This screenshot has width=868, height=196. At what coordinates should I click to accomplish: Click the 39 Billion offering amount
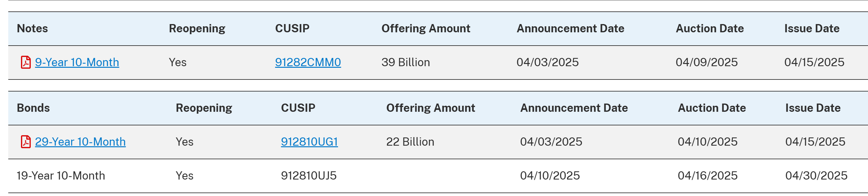(405, 62)
